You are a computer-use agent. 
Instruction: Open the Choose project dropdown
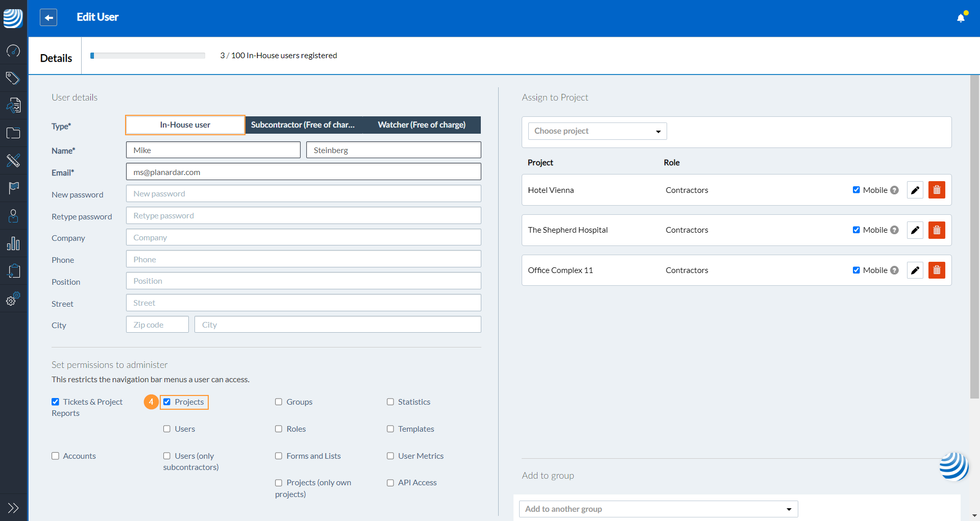click(597, 131)
